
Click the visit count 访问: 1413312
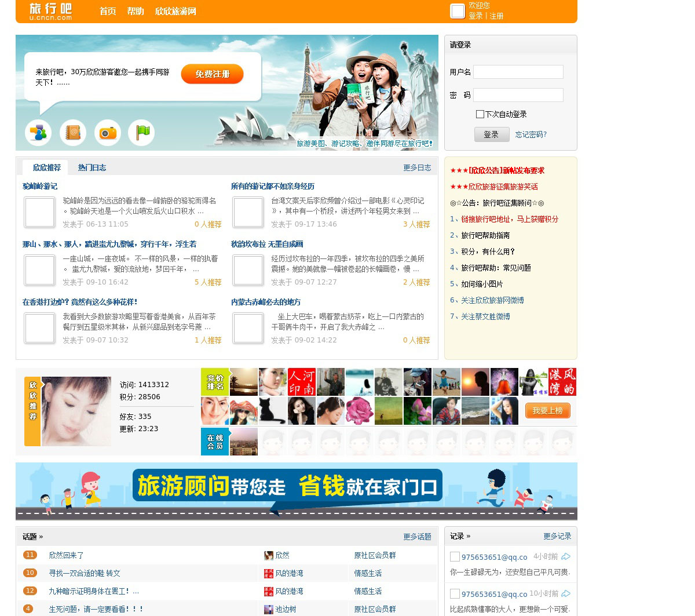[x=144, y=385]
